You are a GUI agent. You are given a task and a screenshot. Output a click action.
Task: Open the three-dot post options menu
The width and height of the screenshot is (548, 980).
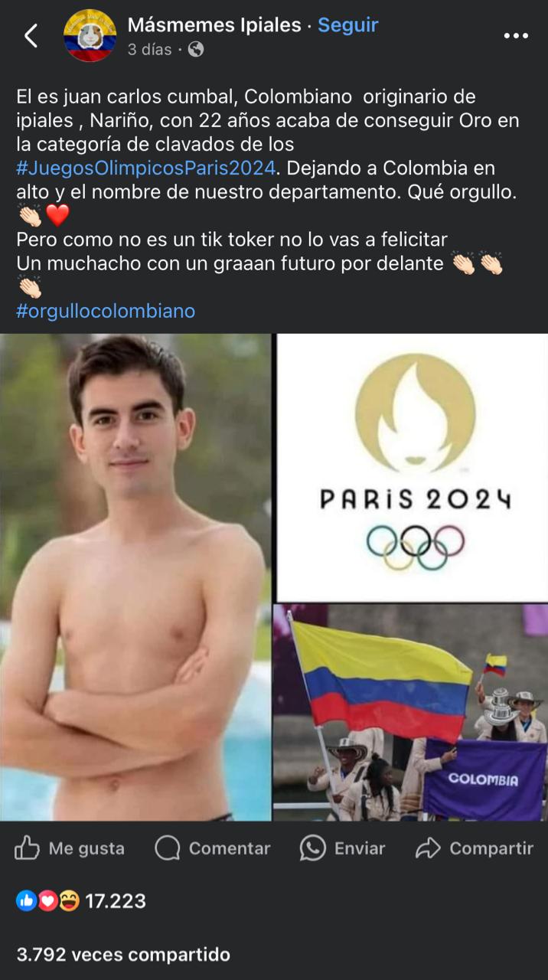516,36
